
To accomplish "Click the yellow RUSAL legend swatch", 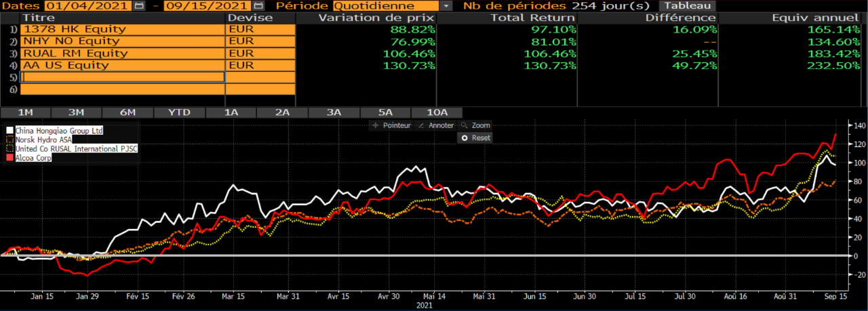I will click(x=9, y=148).
